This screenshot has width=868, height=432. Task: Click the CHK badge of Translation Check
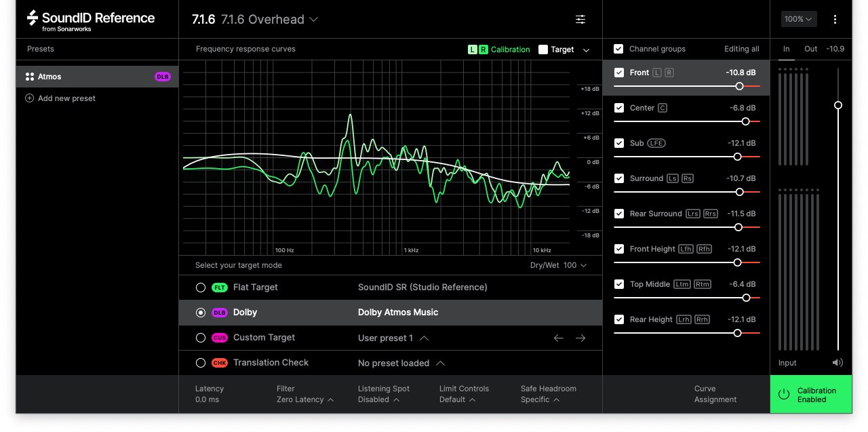click(219, 363)
